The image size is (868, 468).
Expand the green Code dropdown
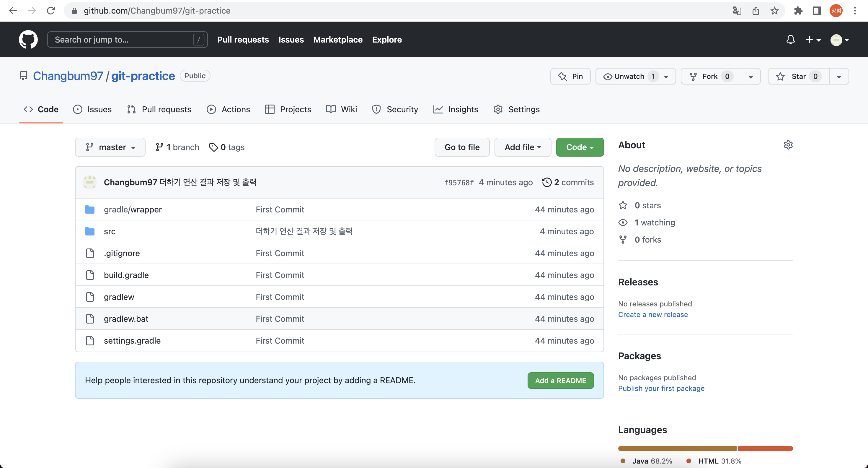(x=580, y=147)
